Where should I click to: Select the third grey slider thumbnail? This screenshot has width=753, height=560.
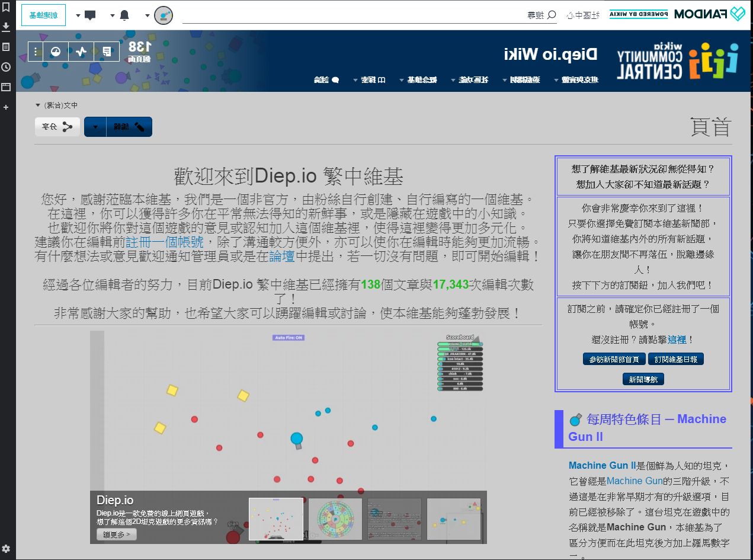[x=395, y=519]
